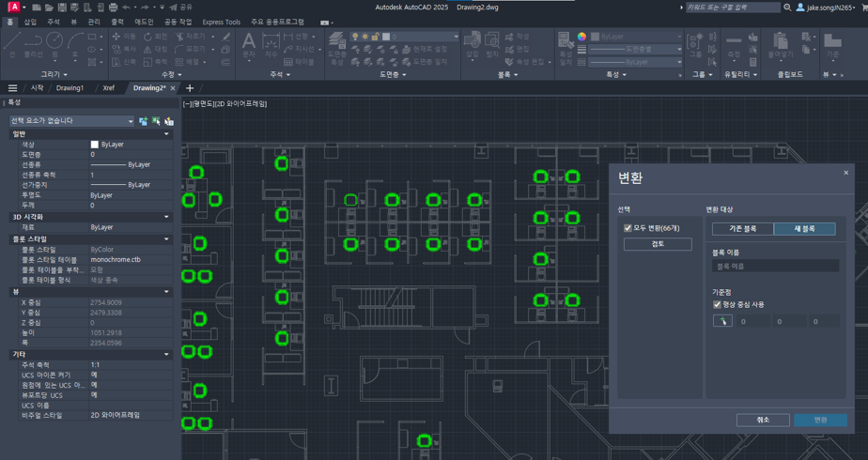Select the 호 arc tool
Screen dimensions: 868x460
point(75,45)
